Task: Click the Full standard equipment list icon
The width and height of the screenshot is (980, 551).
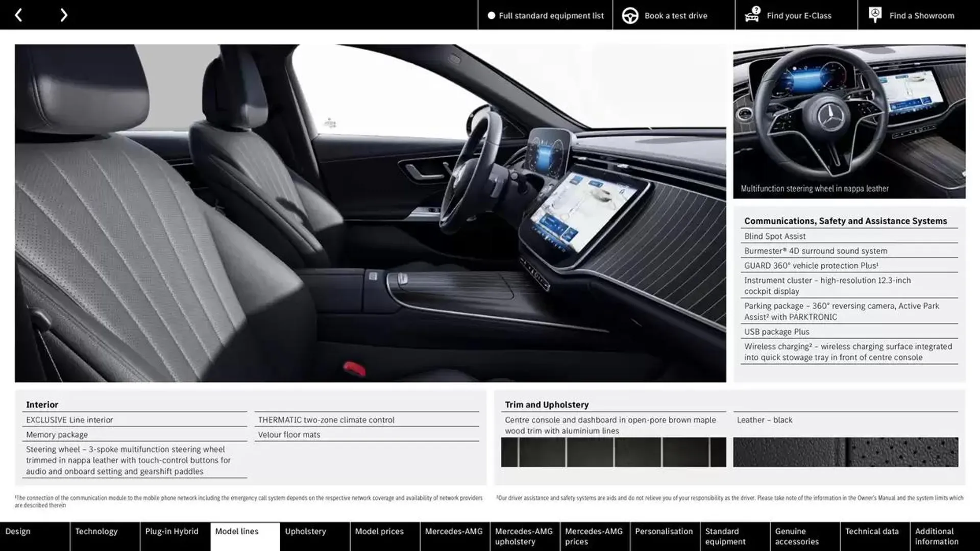Action: pos(489,14)
